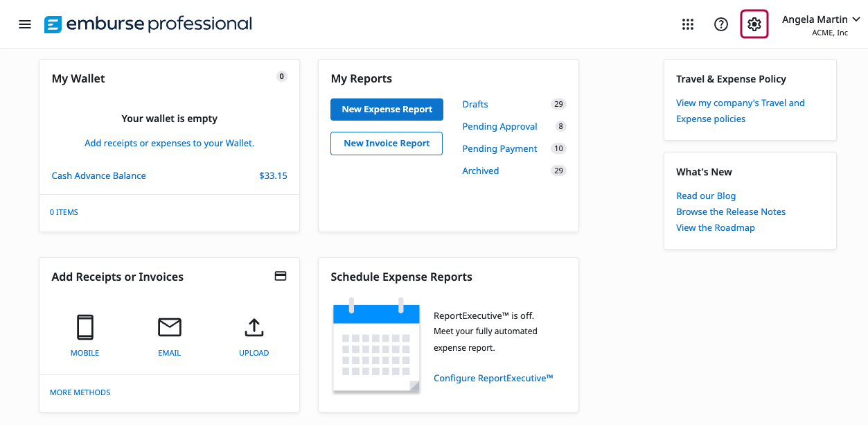Open the Read our Blog link
This screenshot has height=425, width=868.
(706, 196)
